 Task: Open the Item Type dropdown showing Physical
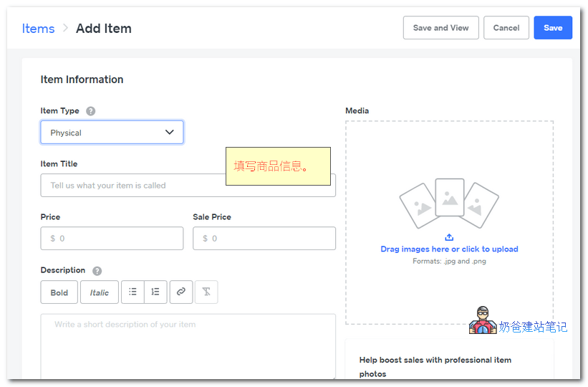pyautogui.click(x=112, y=133)
